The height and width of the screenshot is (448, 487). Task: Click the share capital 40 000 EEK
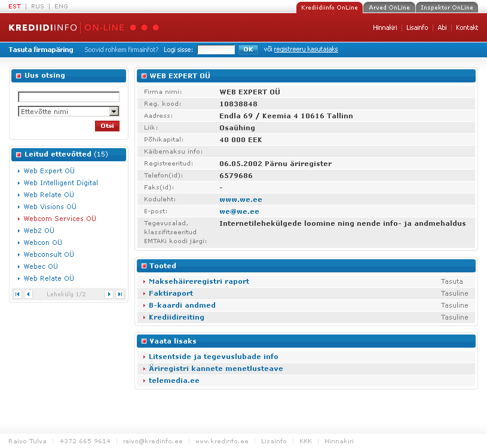pyautogui.click(x=241, y=140)
